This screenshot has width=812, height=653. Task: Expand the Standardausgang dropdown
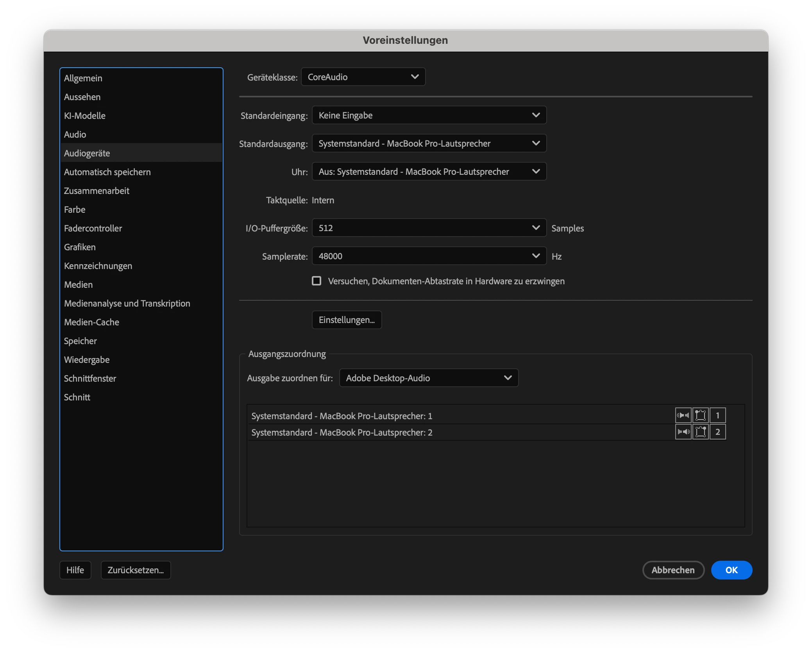429,144
